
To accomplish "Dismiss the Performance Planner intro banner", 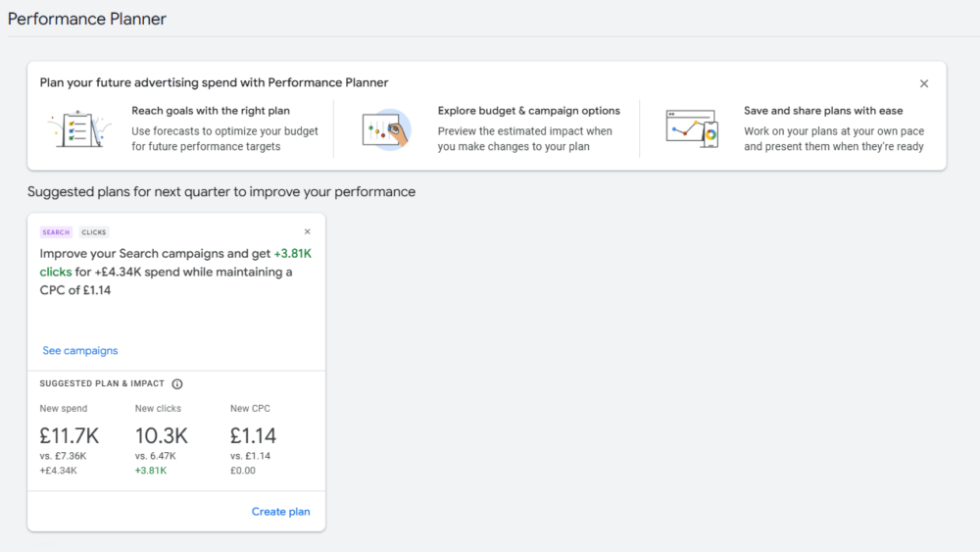I will click(923, 84).
